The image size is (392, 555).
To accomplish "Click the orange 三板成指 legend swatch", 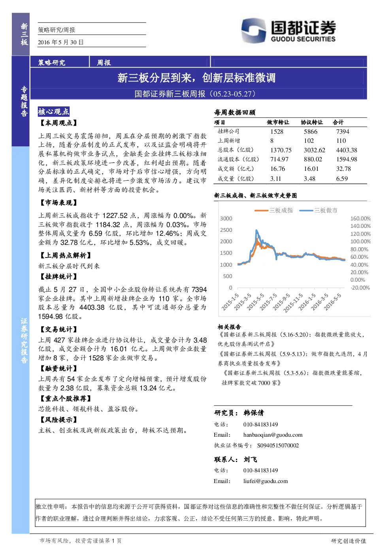I will pyautogui.click(x=261, y=210).
